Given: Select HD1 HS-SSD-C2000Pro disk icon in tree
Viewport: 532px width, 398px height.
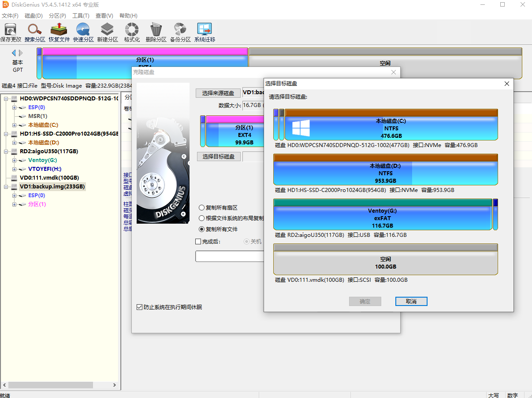Looking at the screenshot, I should 14,134.
